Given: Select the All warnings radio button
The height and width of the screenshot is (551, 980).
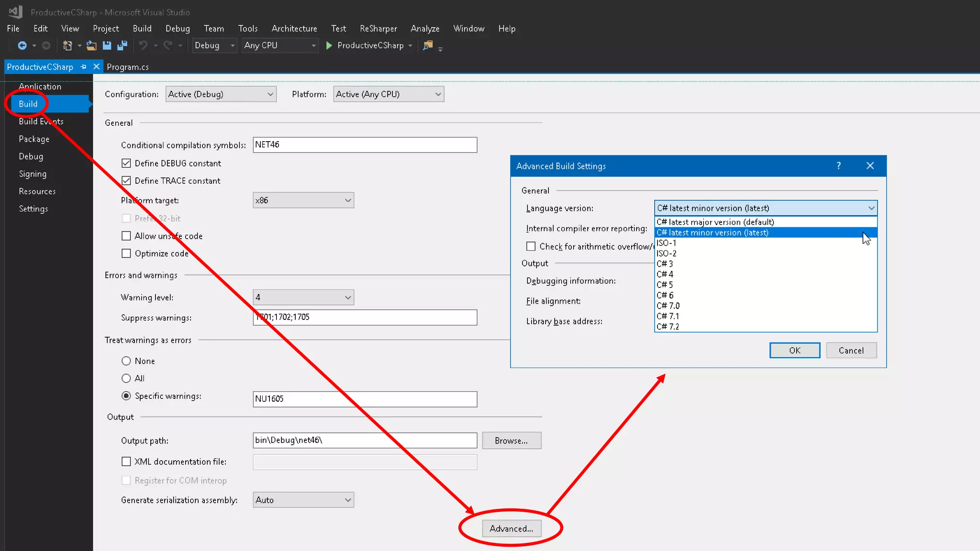Looking at the screenshot, I should [126, 378].
